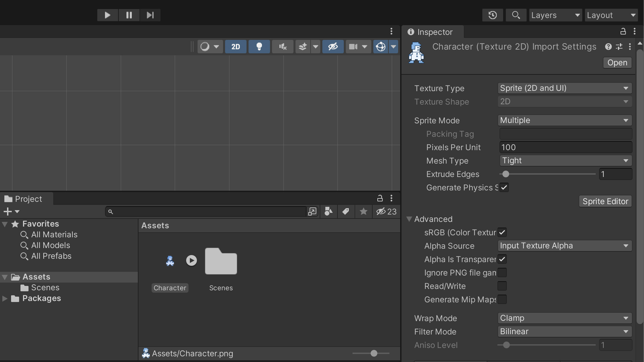Screen dimensions: 644x362
Task: Open the Layers dropdown
Action: point(555,15)
